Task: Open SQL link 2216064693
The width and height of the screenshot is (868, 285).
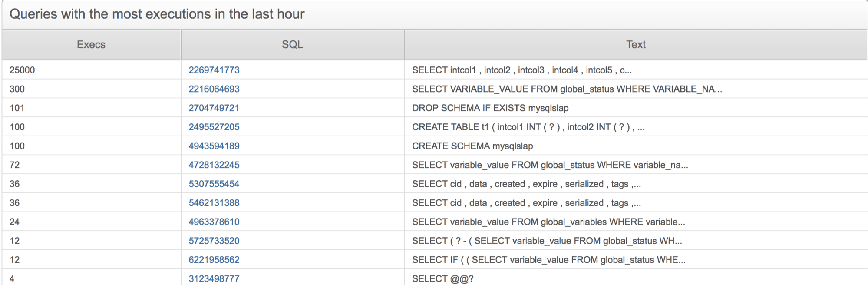Action: pos(214,89)
